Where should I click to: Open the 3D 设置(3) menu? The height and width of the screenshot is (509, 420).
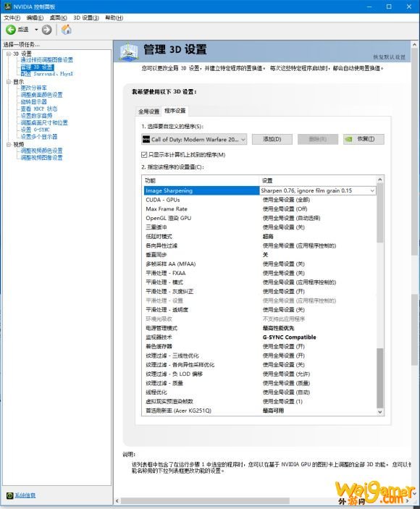[86, 17]
